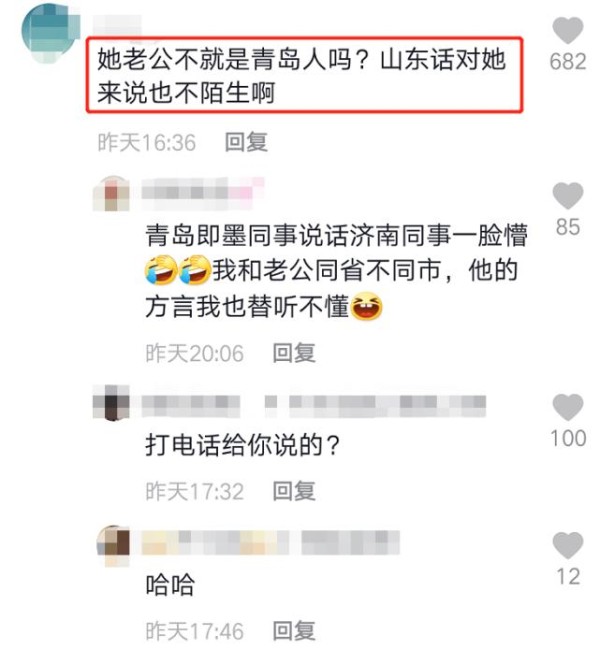
Task: Reply to the '哈哈' comment at 17:46
Action: click(x=294, y=631)
